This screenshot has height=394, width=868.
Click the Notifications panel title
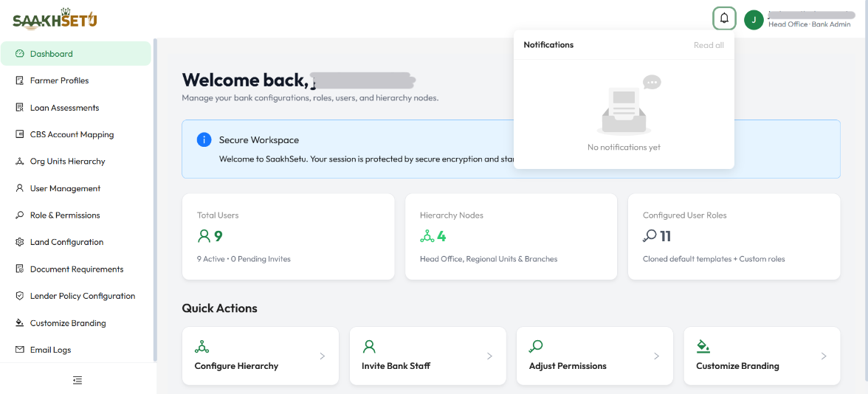click(548, 45)
